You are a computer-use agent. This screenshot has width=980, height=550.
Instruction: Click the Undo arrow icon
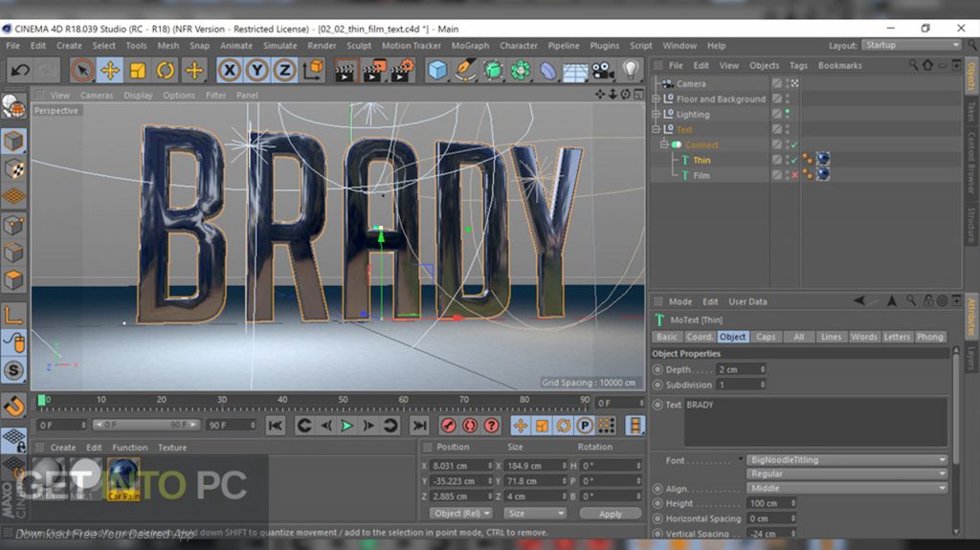20,70
